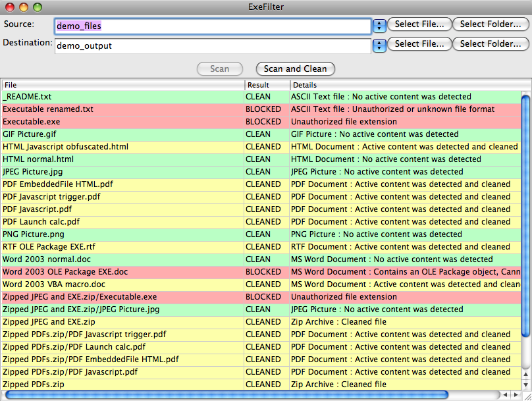This screenshot has height=401, width=532.
Task: Select the PDF Javascript.pdf row
Action: click(261, 209)
